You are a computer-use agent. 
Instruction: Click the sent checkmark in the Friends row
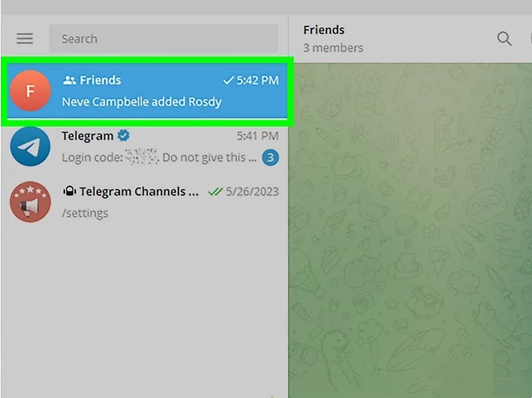tap(228, 80)
